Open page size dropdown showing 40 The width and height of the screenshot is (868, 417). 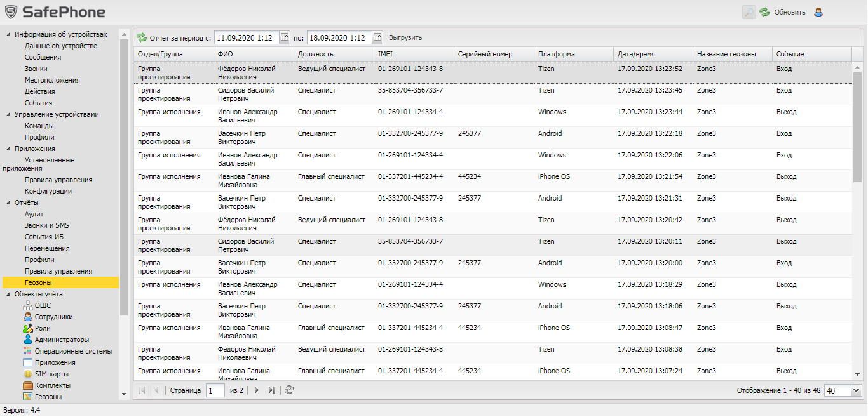(x=855, y=391)
